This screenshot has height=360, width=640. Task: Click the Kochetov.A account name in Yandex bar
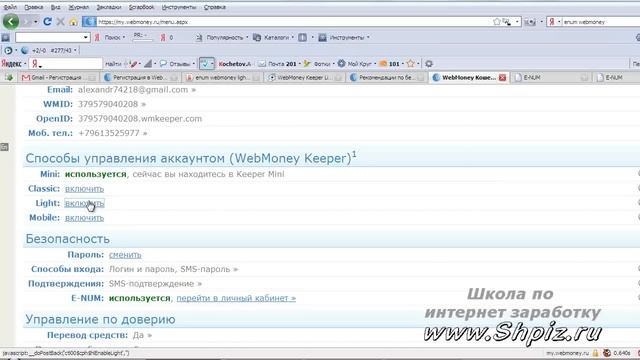click(235, 64)
